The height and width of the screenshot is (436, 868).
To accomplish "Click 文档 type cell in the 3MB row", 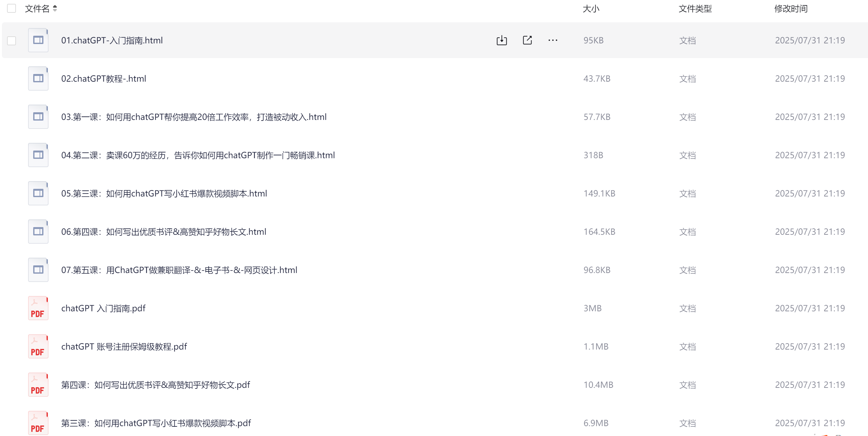I will pyautogui.click(x=687, y=308).
